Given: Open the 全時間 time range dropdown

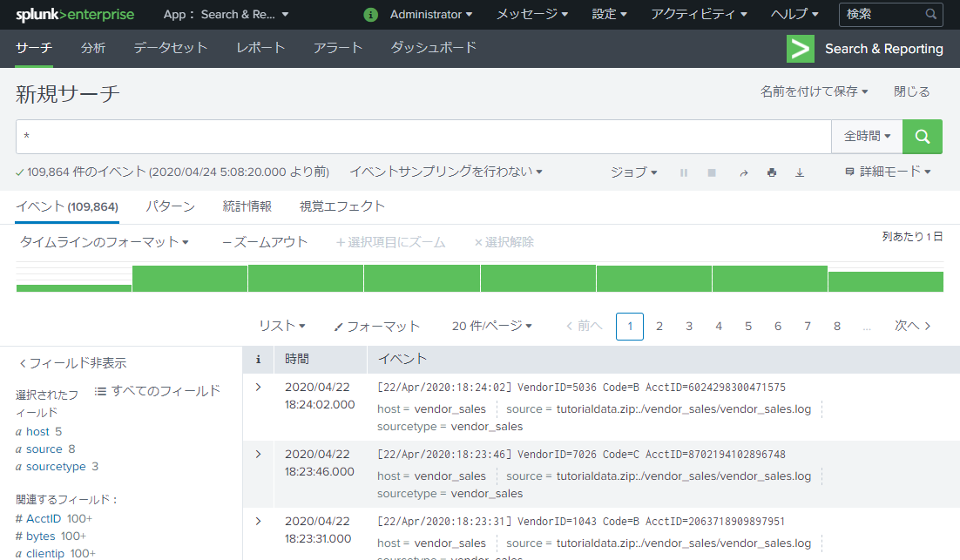Looking at the screenshot, I should coord(867,137).
